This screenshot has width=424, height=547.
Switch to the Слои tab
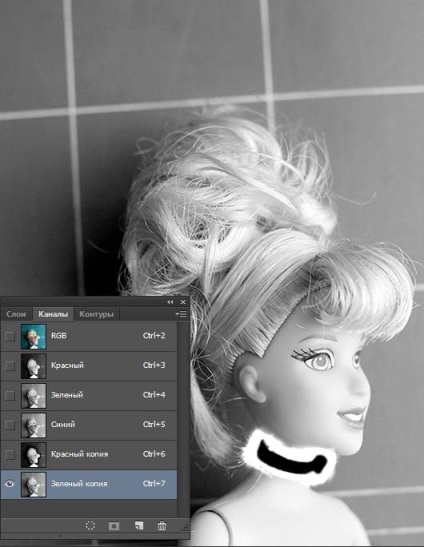point(16,314)
